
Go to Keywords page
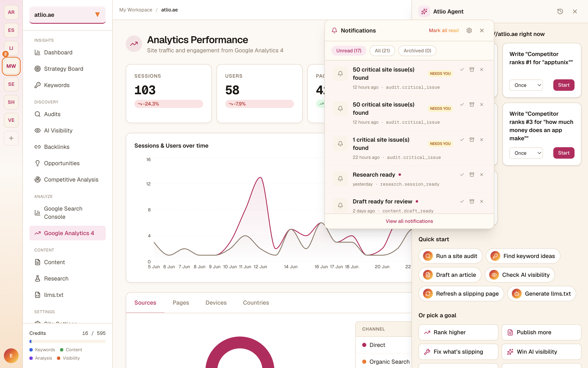68,85
